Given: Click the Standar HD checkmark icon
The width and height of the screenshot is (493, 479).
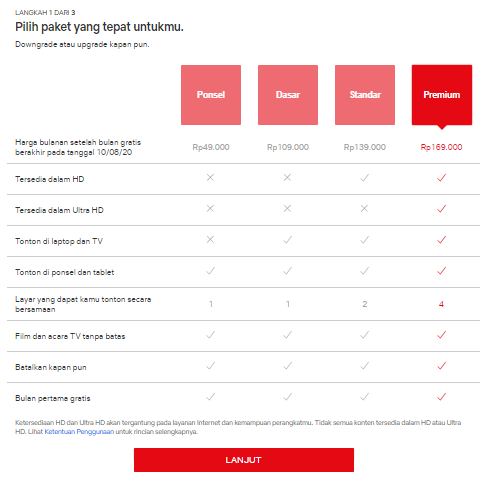Looking at the screenshot, I should click(364, 178).
